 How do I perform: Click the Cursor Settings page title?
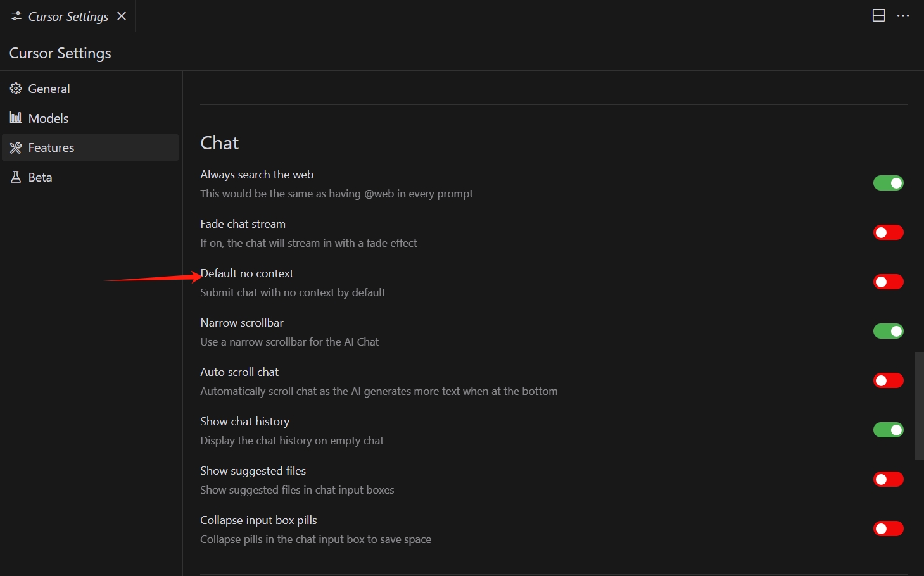click(x=60, y=53)
